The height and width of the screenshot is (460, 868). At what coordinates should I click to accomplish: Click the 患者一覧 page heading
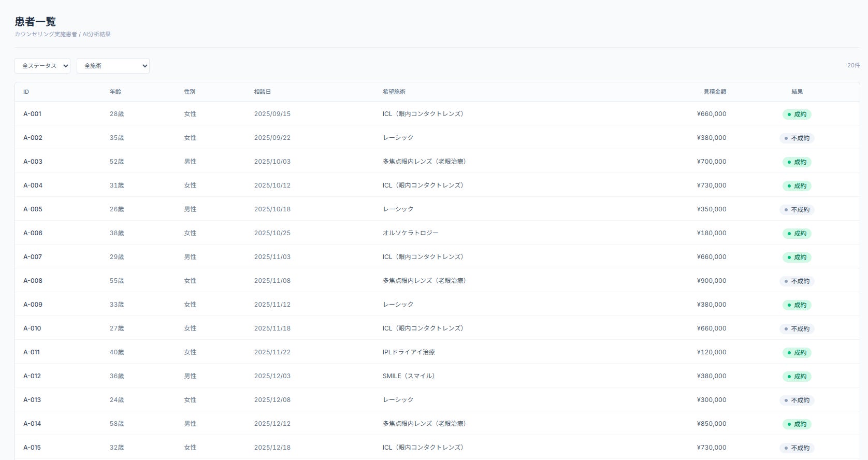pos(35,22)
